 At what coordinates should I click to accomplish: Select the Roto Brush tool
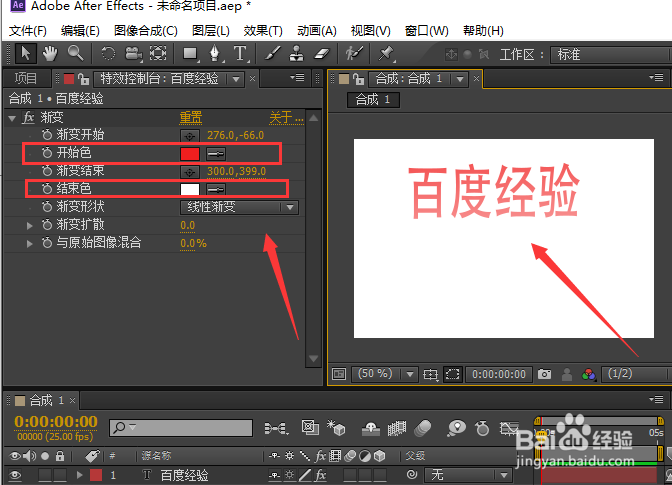point(354,54)
